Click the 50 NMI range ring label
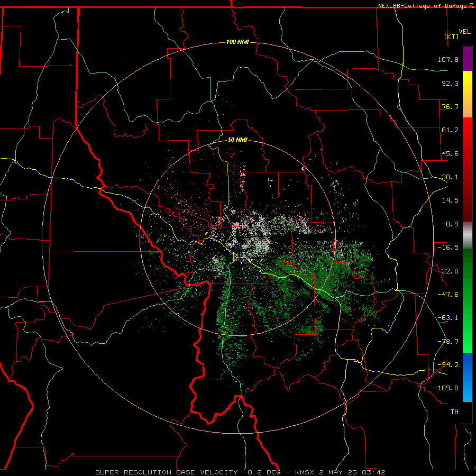The image size is (476, 476). [x=237, y=140]
